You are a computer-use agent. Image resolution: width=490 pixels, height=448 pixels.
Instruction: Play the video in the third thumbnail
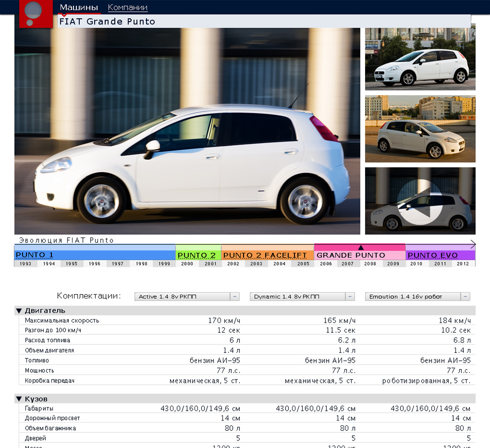(x=420, y=201)
